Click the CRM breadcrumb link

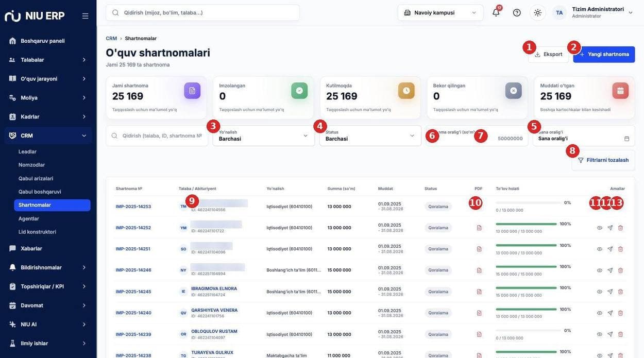111,39
